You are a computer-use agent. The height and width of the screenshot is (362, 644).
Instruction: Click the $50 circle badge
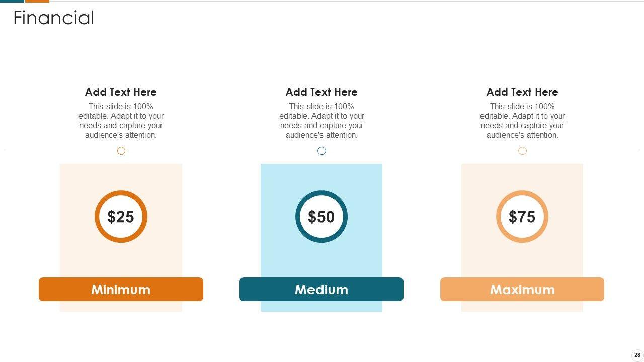(321, 217)
